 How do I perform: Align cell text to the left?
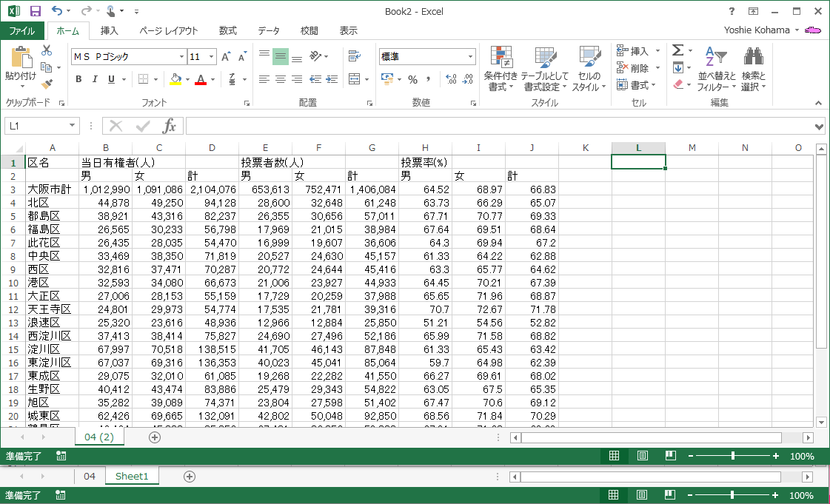pyautogui.click(x=264, y=79)
